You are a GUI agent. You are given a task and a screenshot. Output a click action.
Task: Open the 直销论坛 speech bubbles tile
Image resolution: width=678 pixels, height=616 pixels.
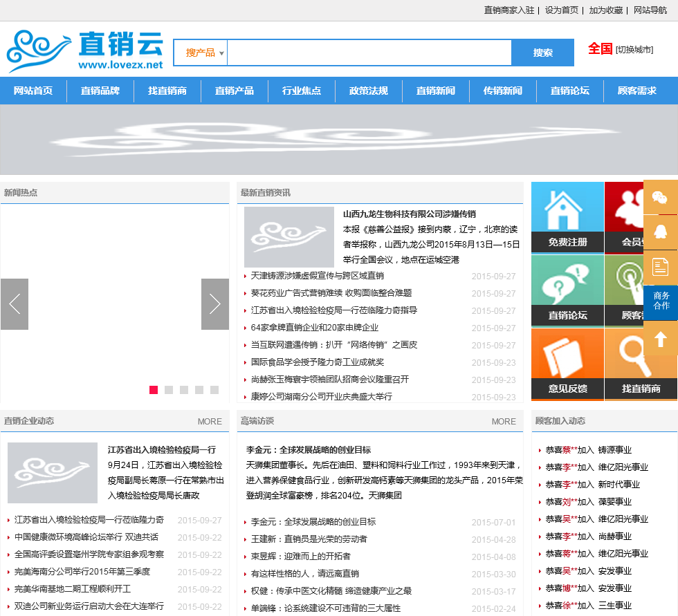pyautogui.click(x=567, y=290)
